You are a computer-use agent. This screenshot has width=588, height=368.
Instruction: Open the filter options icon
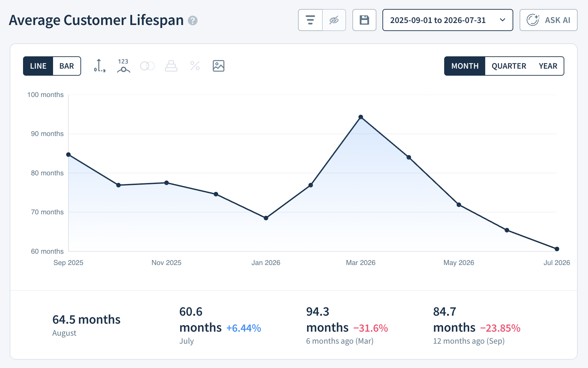[310, 20]
